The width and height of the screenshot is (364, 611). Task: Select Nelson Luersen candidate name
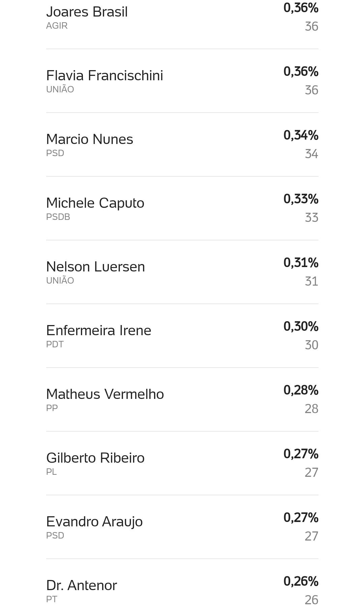[x=95, y=267]
